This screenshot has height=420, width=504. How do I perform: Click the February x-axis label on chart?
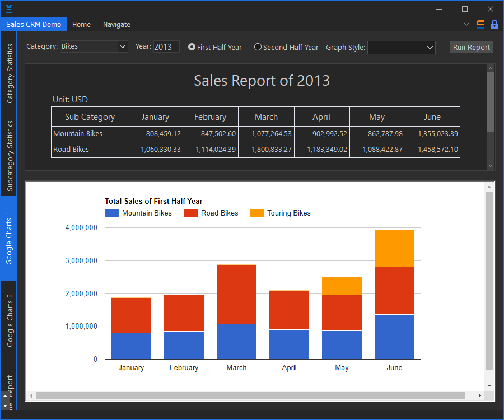point(184,367)
